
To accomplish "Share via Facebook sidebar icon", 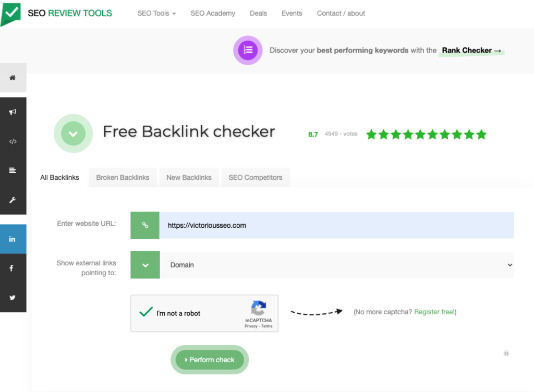I will pos(13,268).
